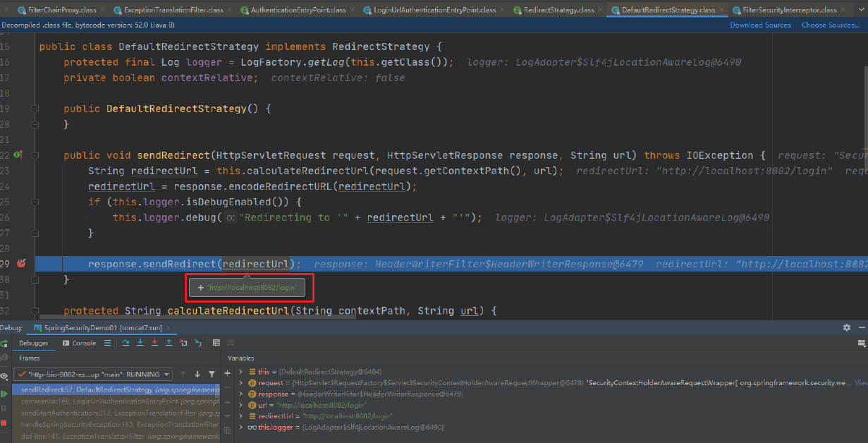This screenshot has height=443, width=868.
Task: Open the Debugger tab
Action: pyautogui.click(x=34, y=343)
